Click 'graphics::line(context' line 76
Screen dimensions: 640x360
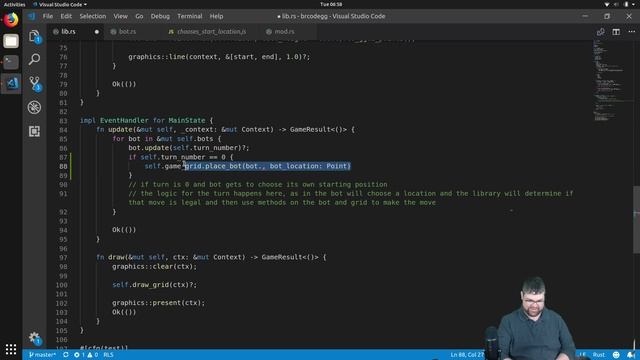pos(219,57)
